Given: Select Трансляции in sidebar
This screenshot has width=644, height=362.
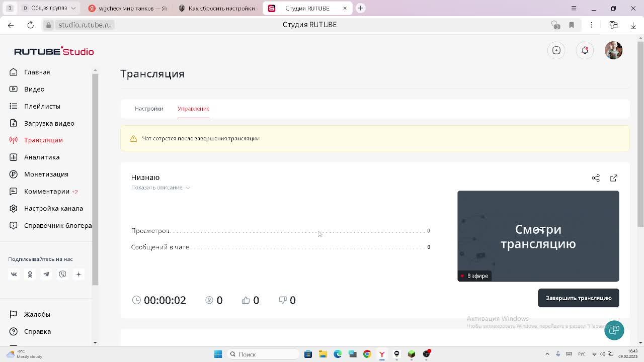Looking at the screenshot, I should [x=43, y=140].
